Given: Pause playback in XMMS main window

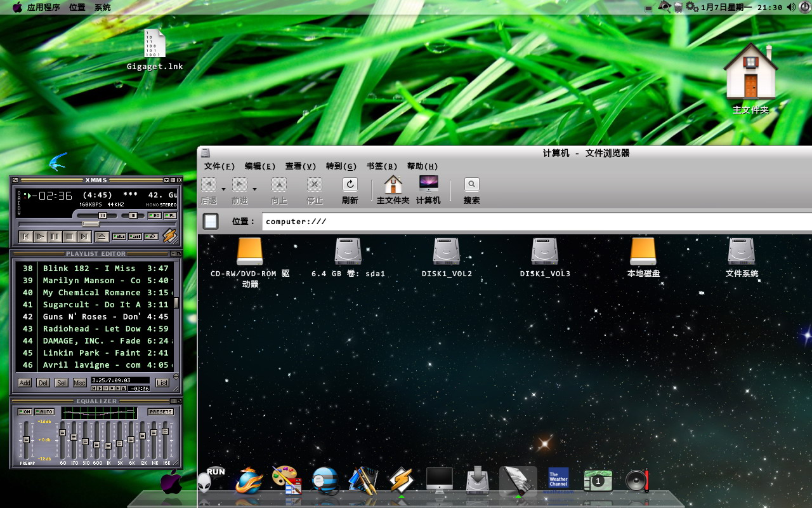Looking at the screenshot, I should pyautogui.click(x=55, y=237).
